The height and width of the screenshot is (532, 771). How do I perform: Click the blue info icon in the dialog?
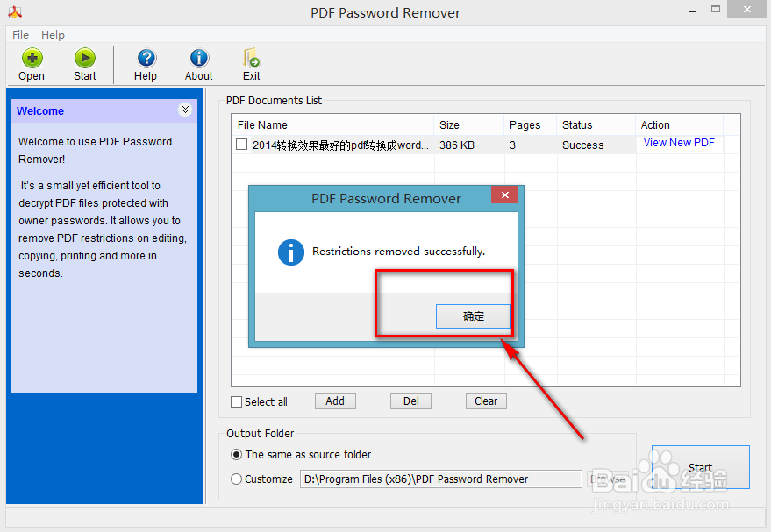(x=291, y=252)
